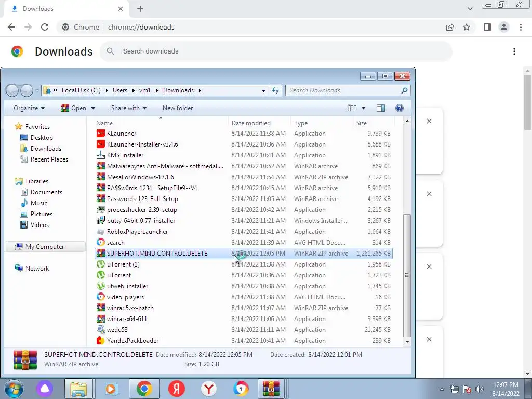
Task: Expand the view options dropdown arrow
Action: click(x=363, y=108)
